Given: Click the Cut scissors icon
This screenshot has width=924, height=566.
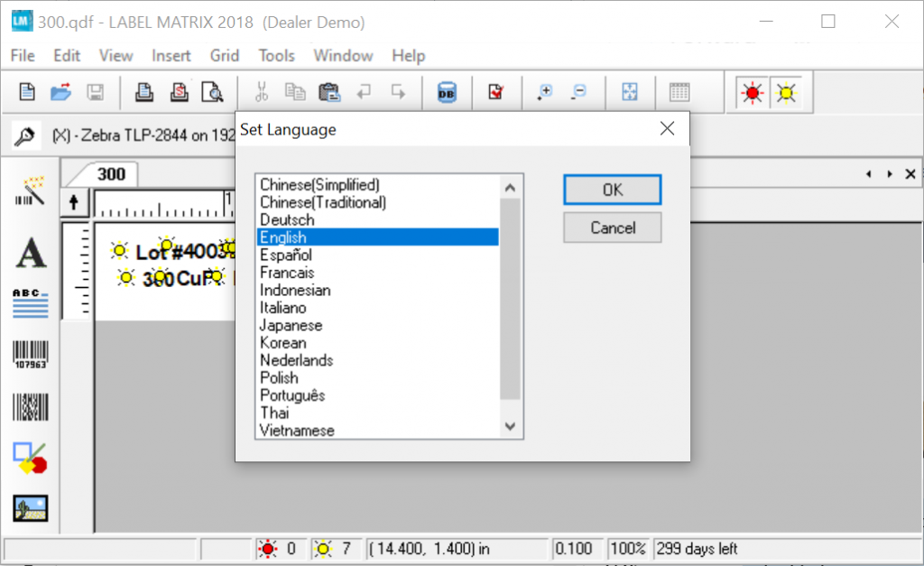Looking at the screenshot, I should 262,92.
